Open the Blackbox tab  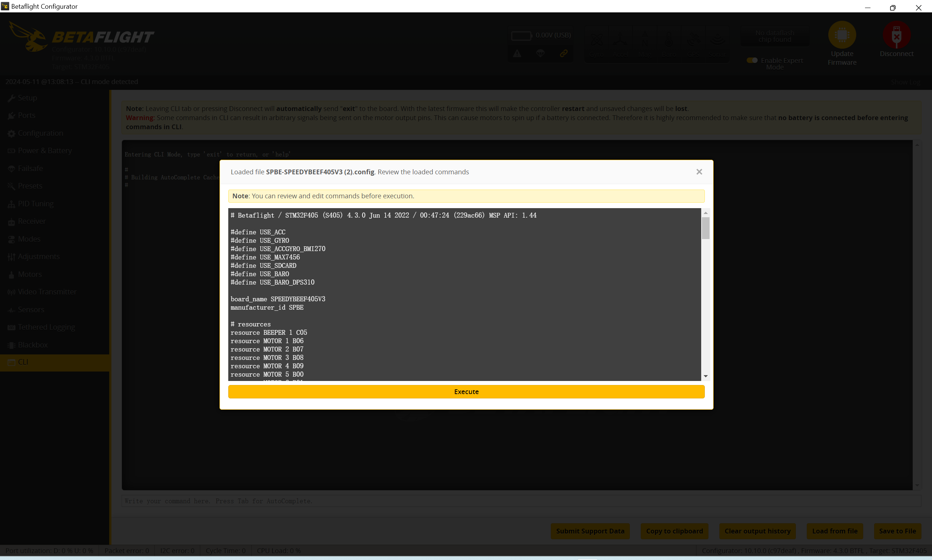coord(55,345)
